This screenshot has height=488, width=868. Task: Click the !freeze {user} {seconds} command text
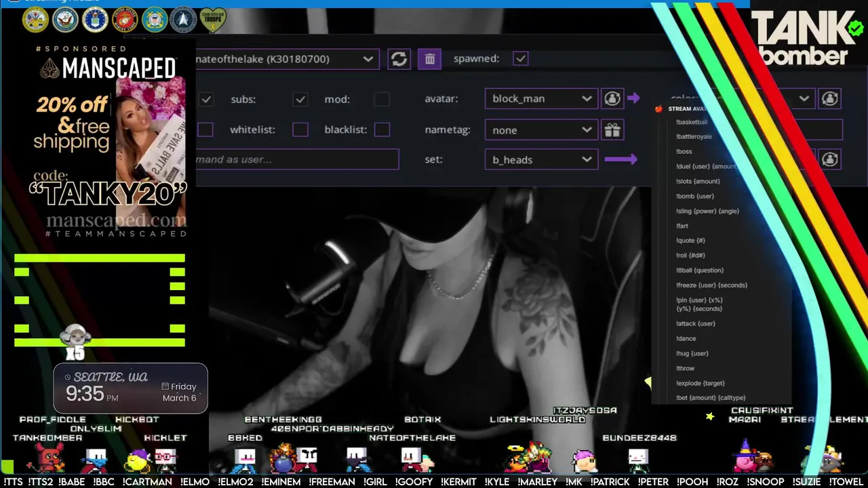click(x=711, y=285)
